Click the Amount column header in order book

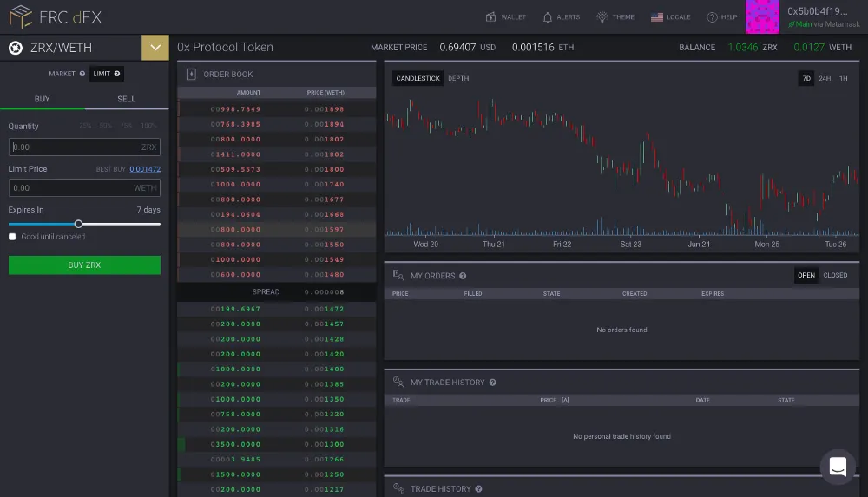point(248,93)
